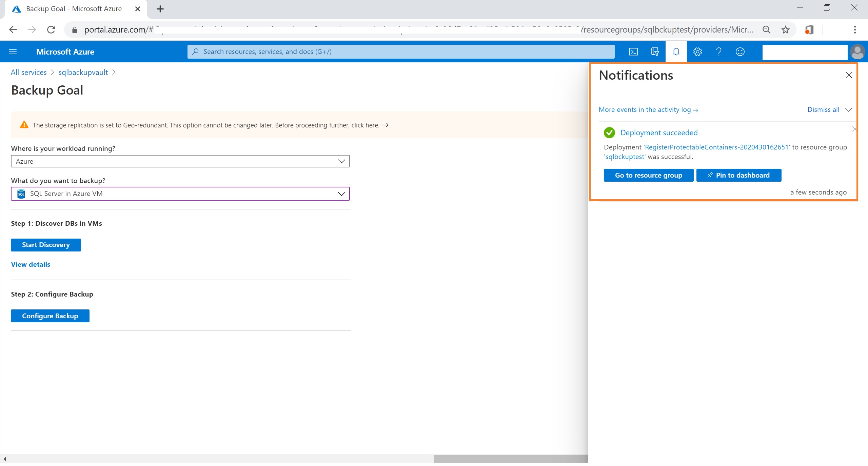Click the Backup Goal browser tab
Viewport: 868px width, 466px height.
(74, 9)
